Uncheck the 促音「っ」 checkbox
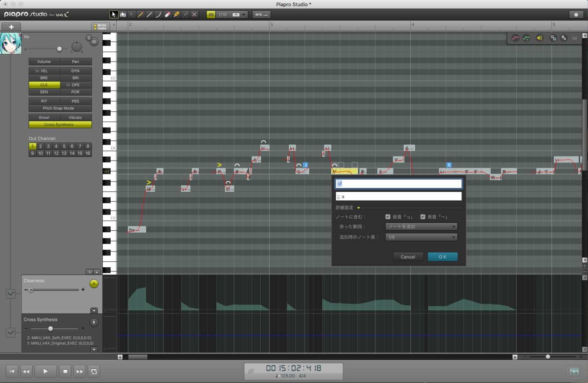Viewport: 588px width, 383px height. [x=388, y=217]
